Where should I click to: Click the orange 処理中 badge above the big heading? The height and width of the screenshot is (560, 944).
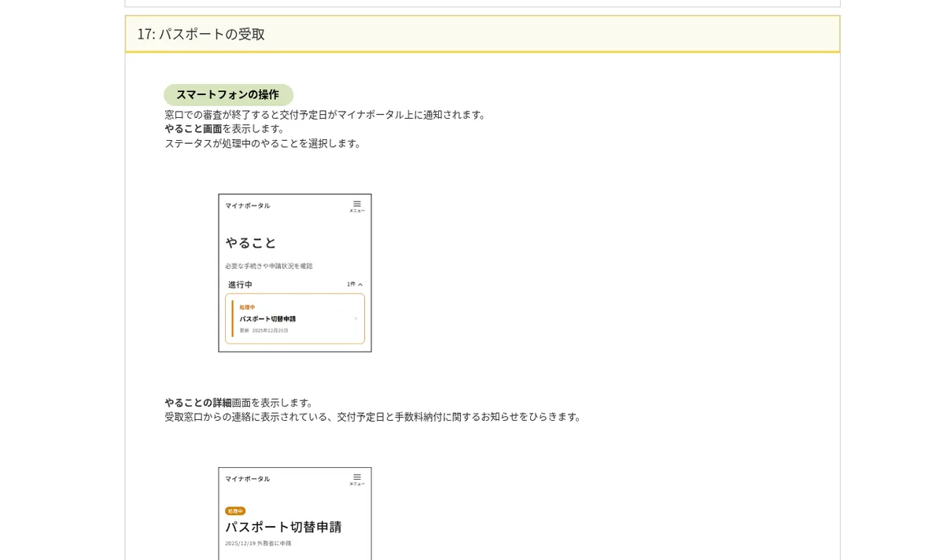tap(235, 511)
